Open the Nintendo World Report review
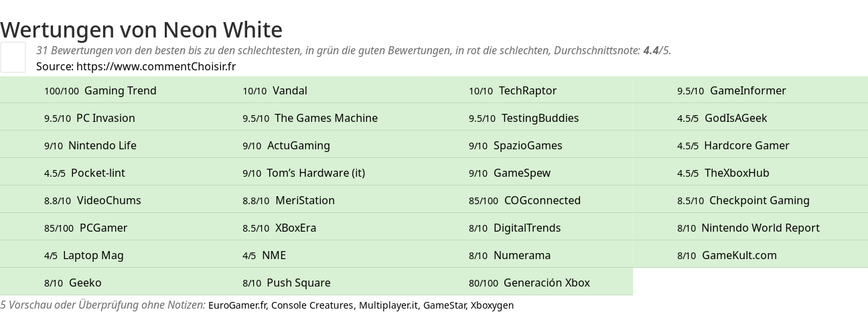This screenshot has height=312, width=868. [750, 228]
